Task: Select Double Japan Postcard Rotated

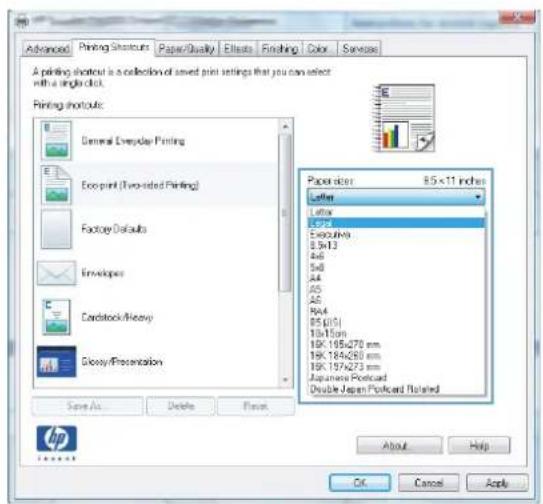Action: [396, 389]
